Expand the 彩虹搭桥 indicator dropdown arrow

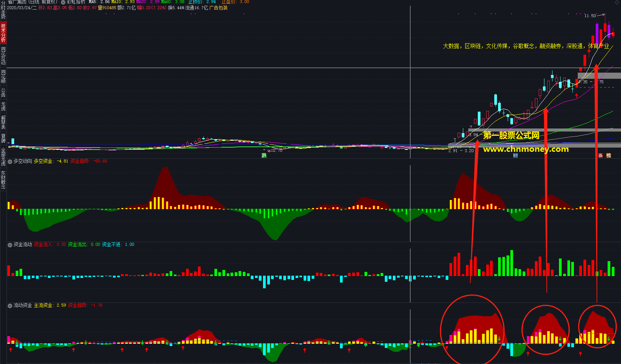63,2
